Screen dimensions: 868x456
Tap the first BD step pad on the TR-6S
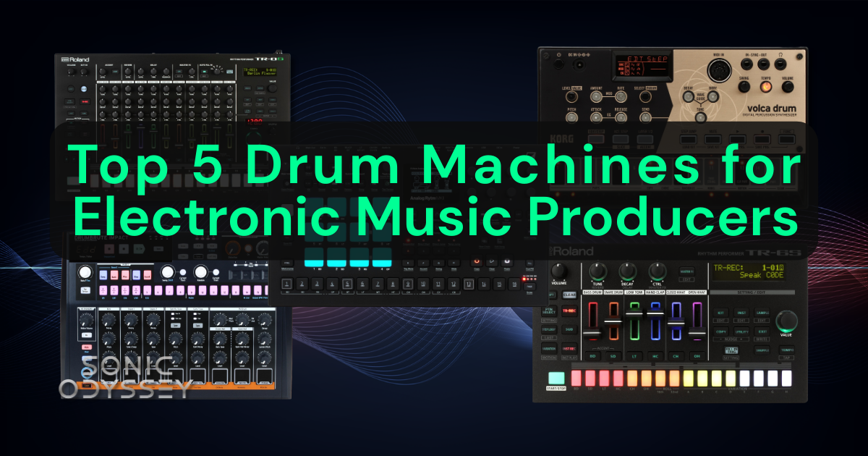[x=576, y=378]
